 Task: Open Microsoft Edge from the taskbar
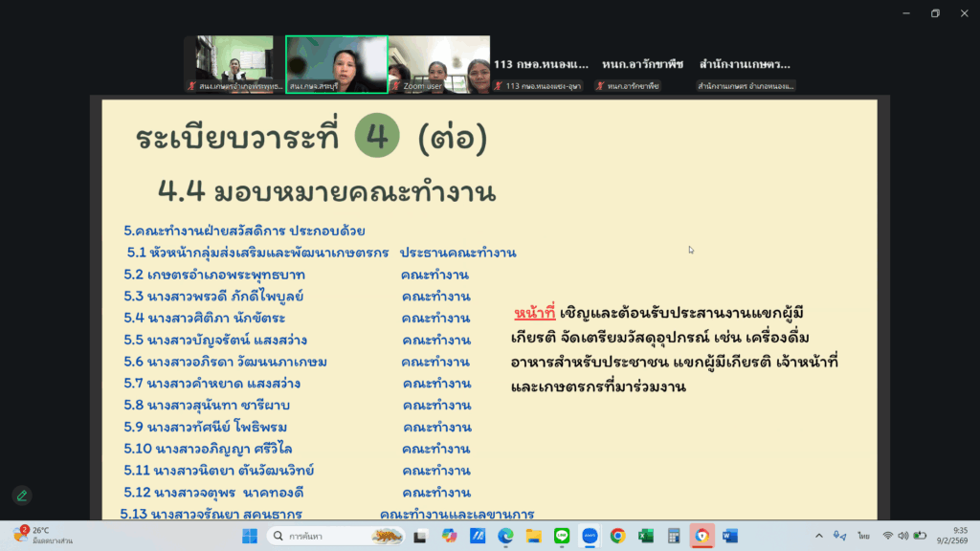point(505,536)
